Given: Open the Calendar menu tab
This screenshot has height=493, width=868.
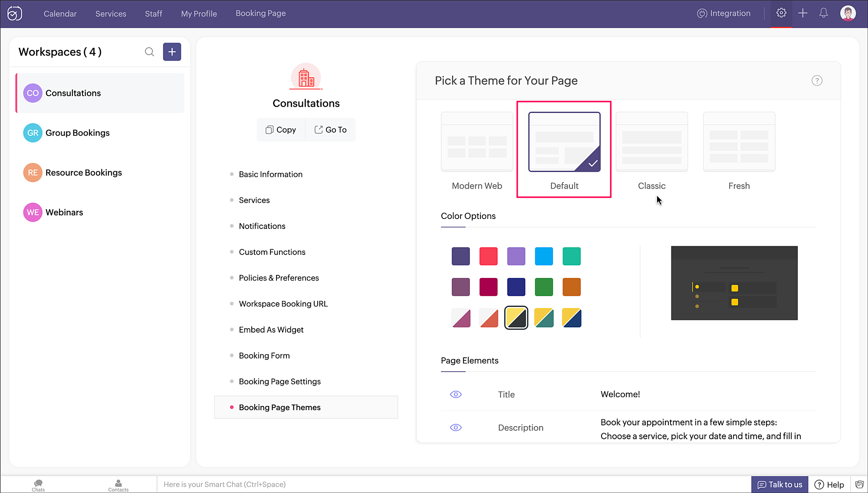Looking at the screenshot, I should (x=60, y=13).
